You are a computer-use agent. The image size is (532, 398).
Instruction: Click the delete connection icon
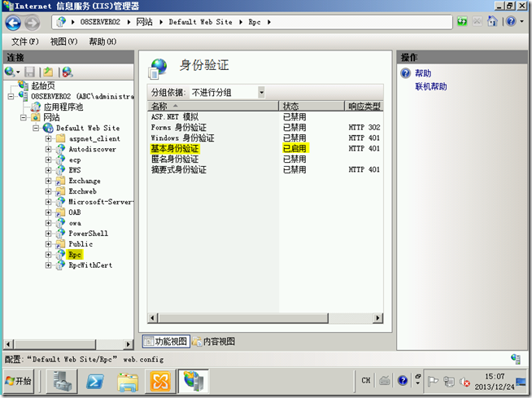pos(68,72)
